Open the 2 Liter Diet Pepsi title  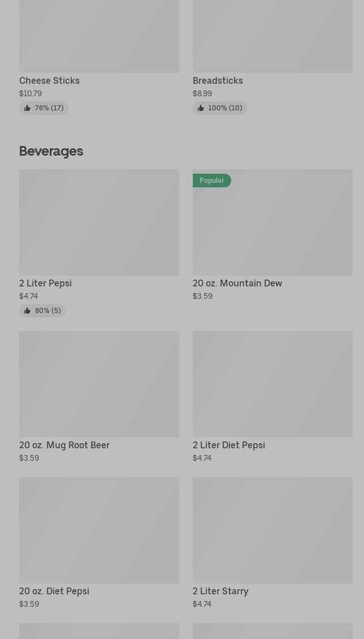pos(229,445)
